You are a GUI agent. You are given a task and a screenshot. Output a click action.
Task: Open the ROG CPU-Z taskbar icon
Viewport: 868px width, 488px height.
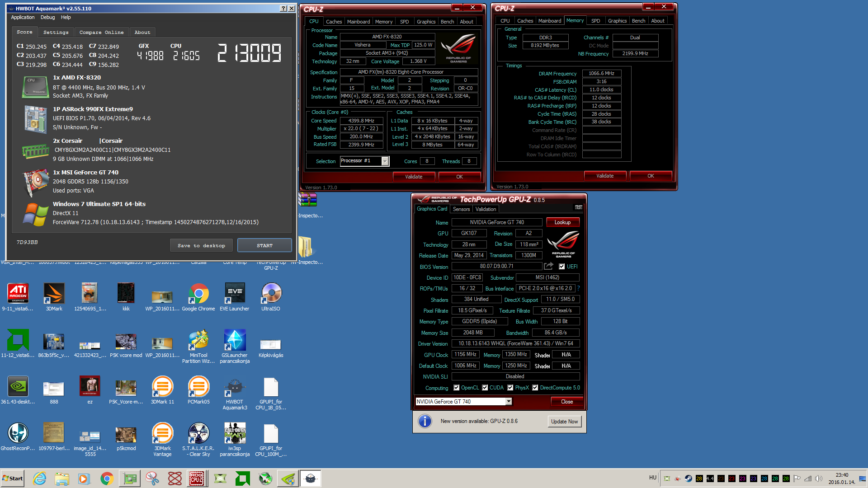point(197,479)
